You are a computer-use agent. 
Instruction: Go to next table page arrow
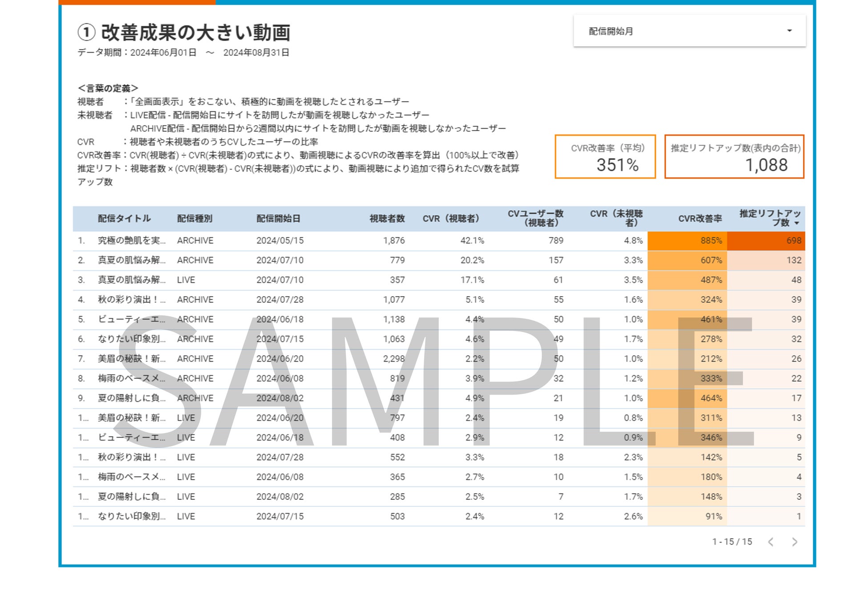[x=795, y=542]
